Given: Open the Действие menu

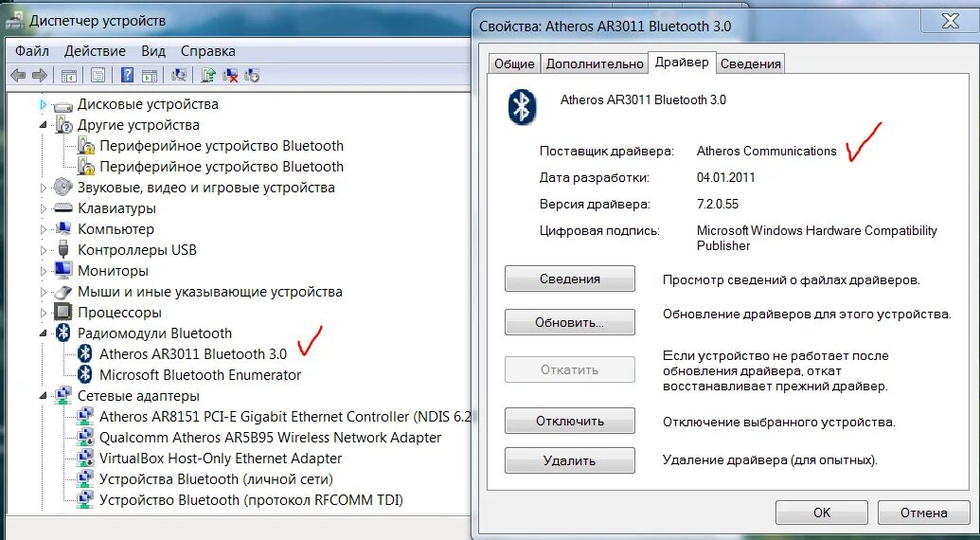Looking at the screenshot, I should tap(95, 51).
